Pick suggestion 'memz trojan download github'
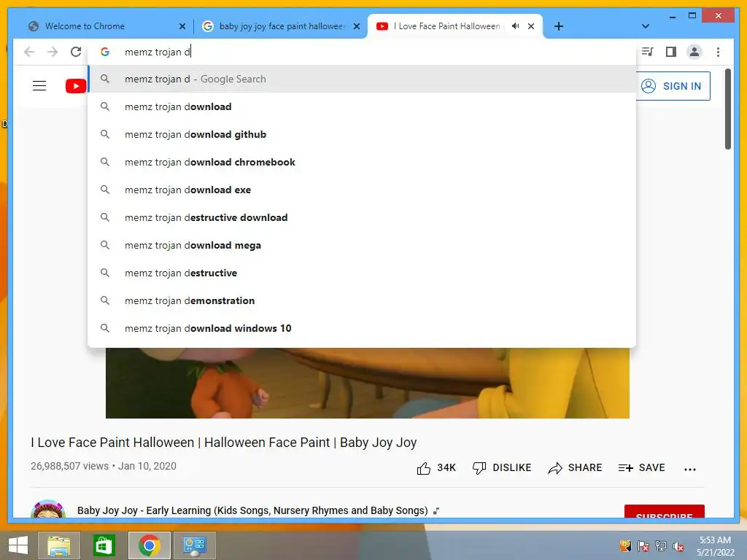 coord(362,134)
